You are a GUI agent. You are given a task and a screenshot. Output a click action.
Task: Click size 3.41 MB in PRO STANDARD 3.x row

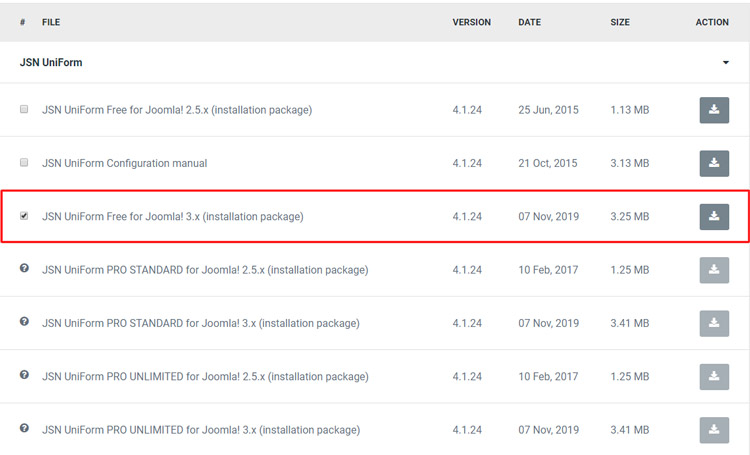(629, 323)
